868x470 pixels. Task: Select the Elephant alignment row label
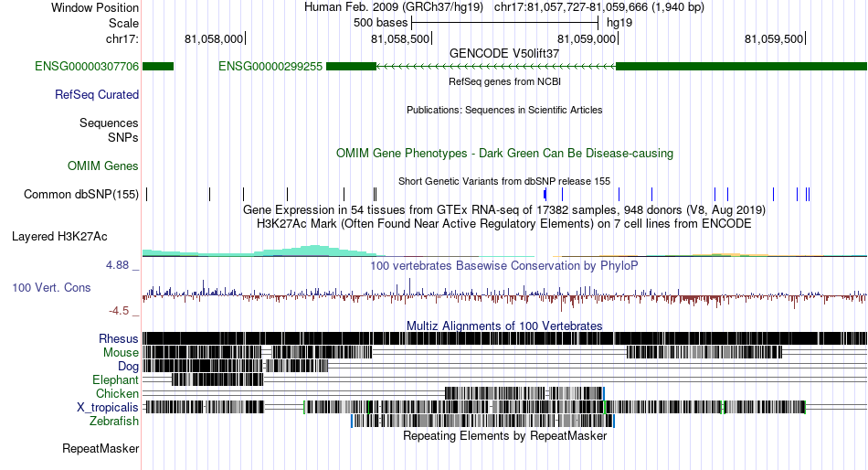coord(115,380)
